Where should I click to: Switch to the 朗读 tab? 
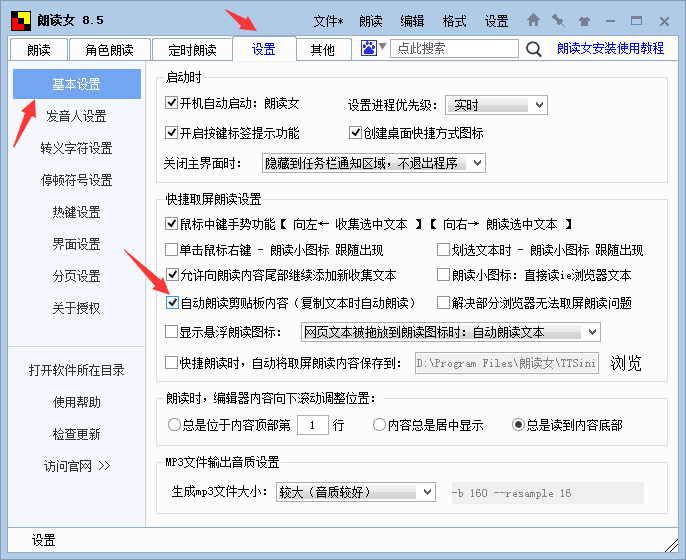(x=38, y=50)
